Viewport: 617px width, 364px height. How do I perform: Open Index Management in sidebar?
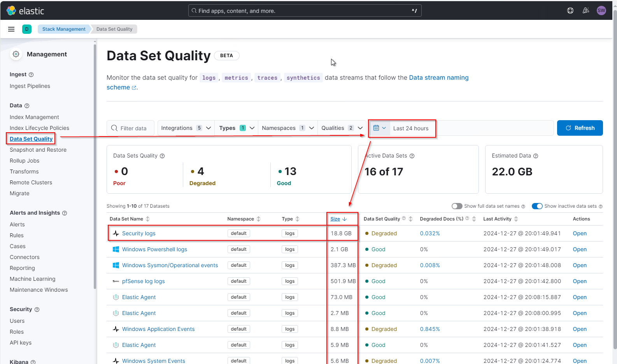pyautogui.click(x=34, y=117)
